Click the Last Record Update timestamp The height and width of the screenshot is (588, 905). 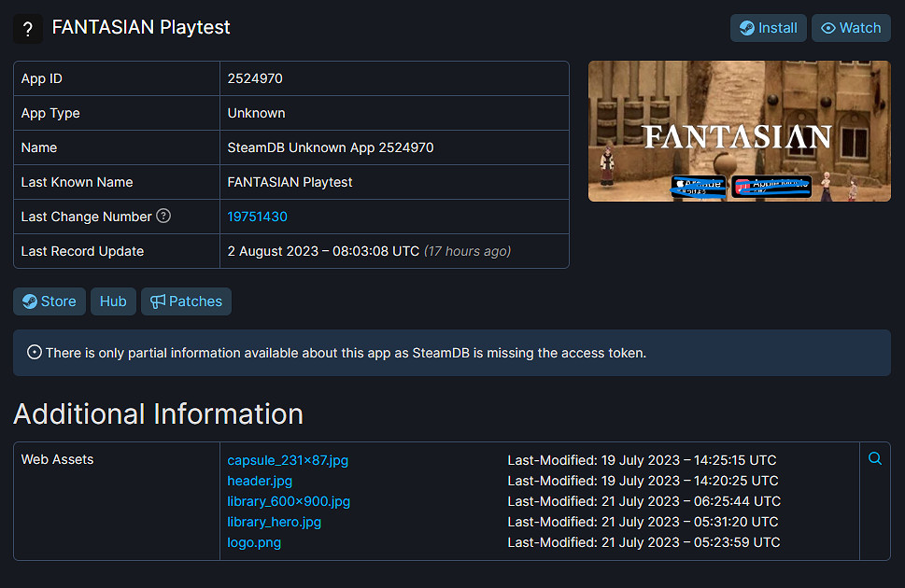pos(323,251)
